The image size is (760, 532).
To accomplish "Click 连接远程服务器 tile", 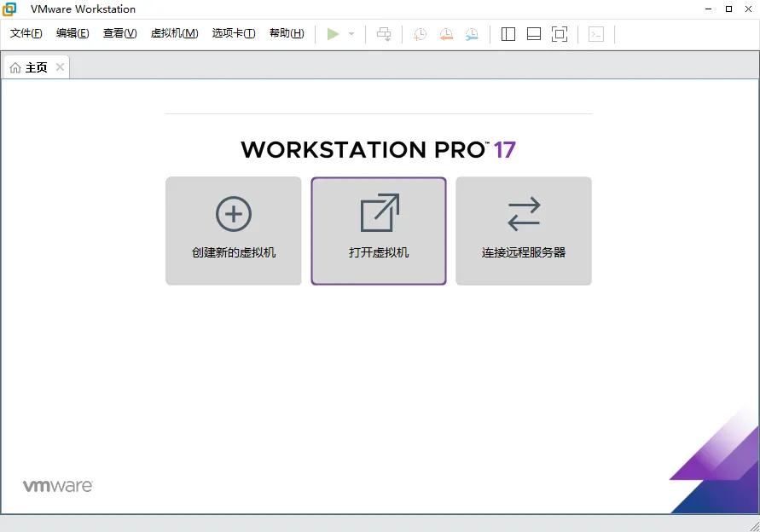I will click(x=524, y=231).
